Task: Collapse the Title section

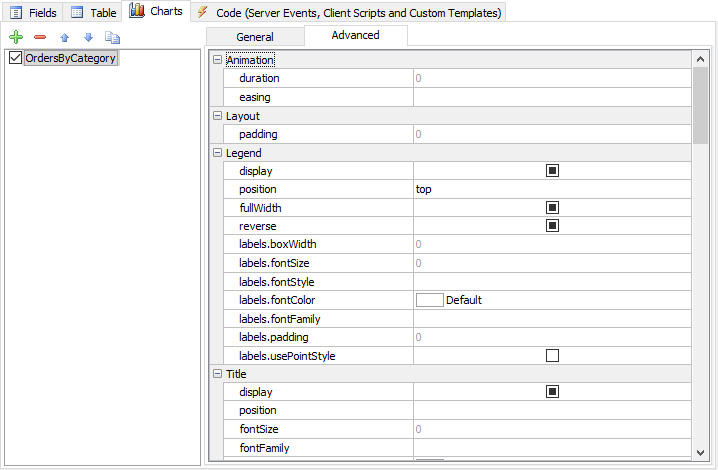Action: tap(218, 374)
